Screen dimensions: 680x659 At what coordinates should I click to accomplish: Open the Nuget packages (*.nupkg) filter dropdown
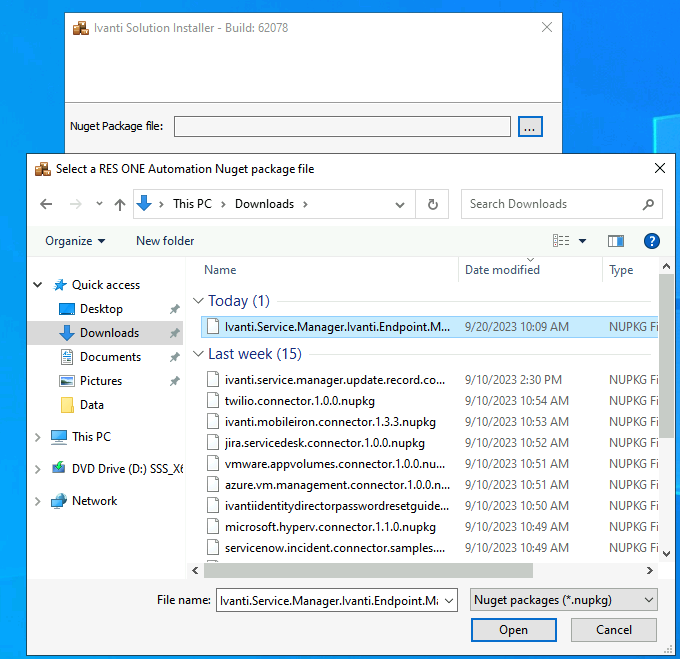point(563,600)
